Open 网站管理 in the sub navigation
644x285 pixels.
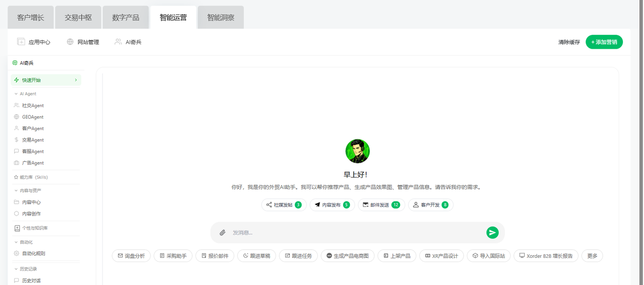[x=83, y=42]
